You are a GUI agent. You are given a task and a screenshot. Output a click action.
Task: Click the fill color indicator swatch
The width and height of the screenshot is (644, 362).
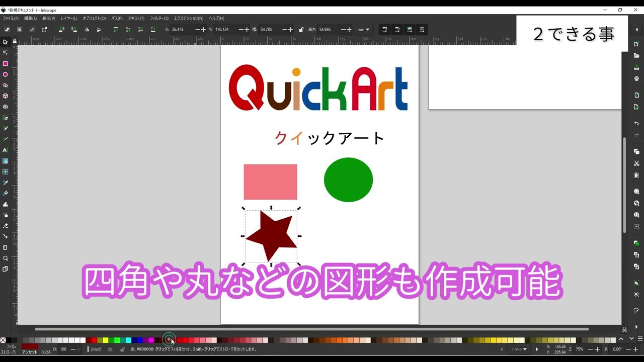tap(30, 346)
